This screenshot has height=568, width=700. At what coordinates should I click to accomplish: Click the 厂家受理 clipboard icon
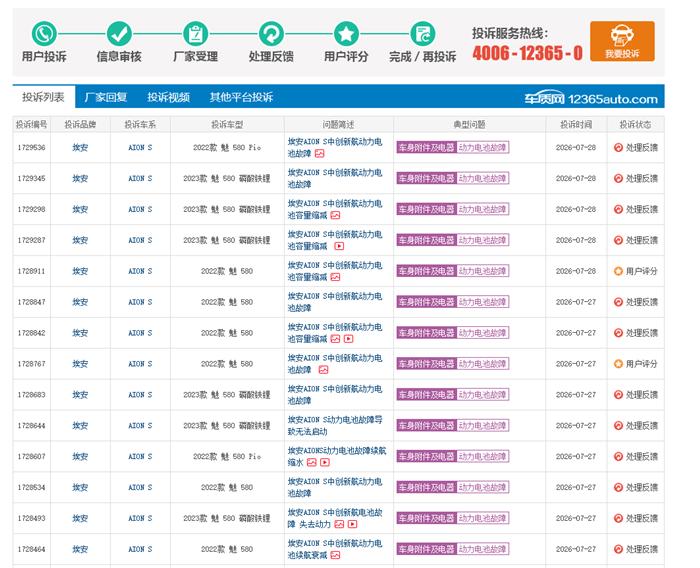tap(195, 33)
